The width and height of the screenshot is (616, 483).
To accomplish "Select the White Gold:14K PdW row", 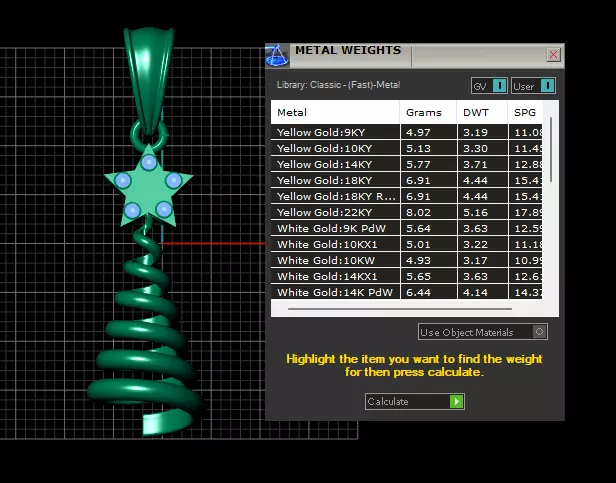I will click(x=407, y=292).
